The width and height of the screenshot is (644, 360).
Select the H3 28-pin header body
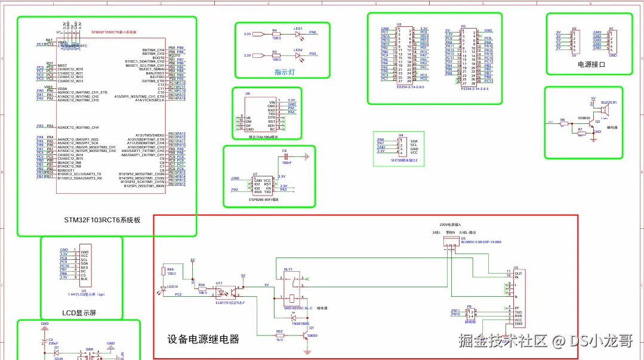[x=405, y=56]
